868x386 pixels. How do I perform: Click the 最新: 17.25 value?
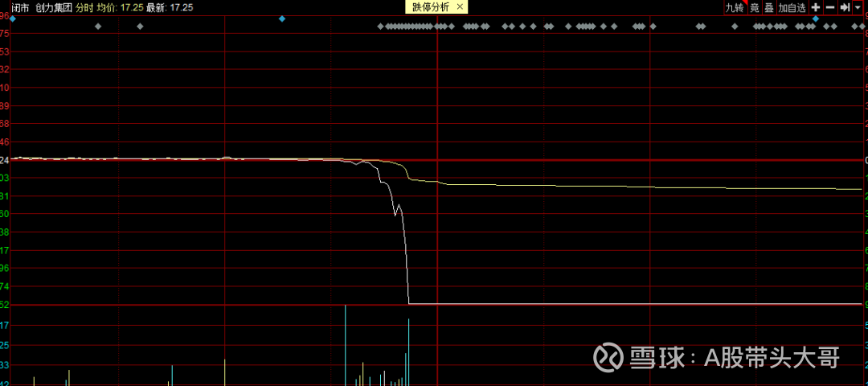(170, 8)
